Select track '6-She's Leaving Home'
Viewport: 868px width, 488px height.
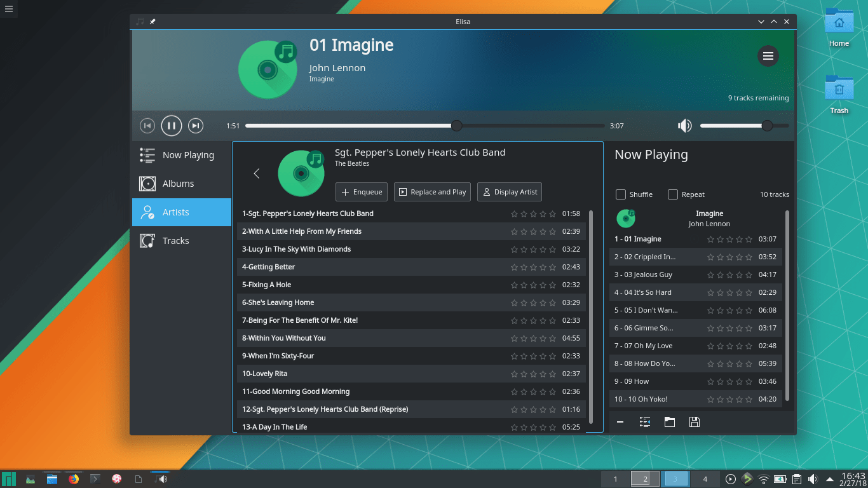click(x=412, y=302)
